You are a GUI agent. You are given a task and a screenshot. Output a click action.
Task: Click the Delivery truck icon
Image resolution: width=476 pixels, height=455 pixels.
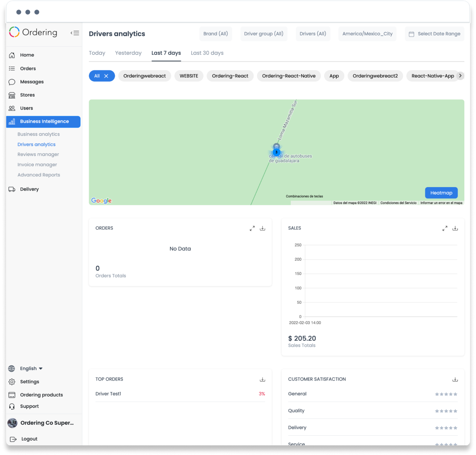(12, 189)
